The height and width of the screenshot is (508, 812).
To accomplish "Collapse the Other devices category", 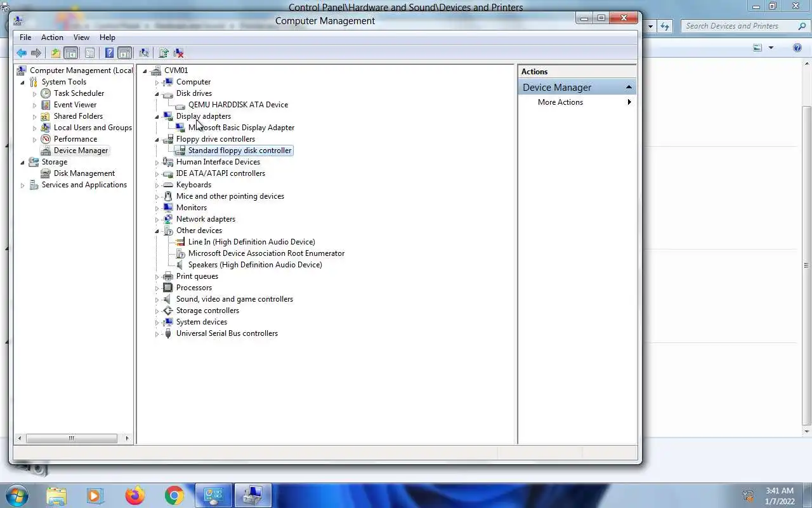I will [157, 231].
